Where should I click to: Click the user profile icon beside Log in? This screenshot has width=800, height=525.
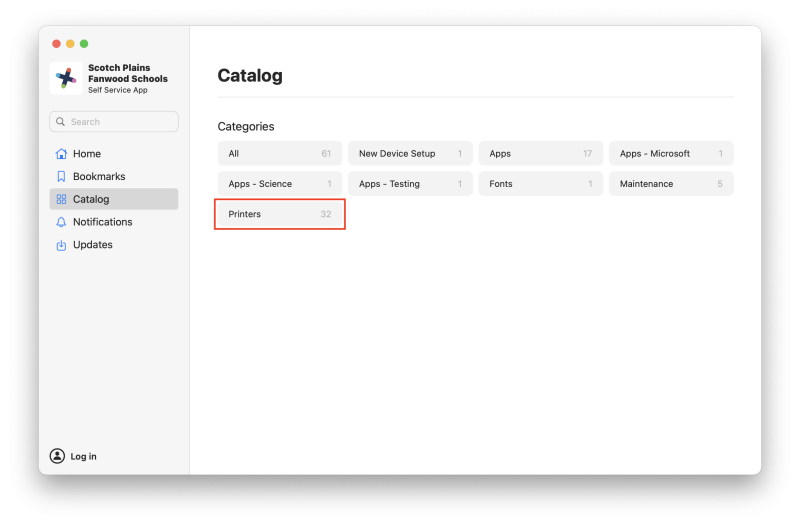point(57,456)
